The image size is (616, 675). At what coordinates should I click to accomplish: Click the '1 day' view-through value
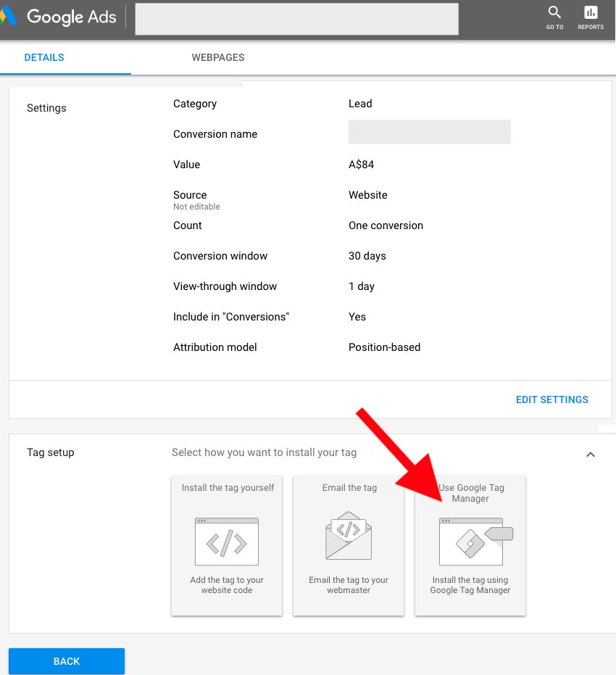point(362,286)
